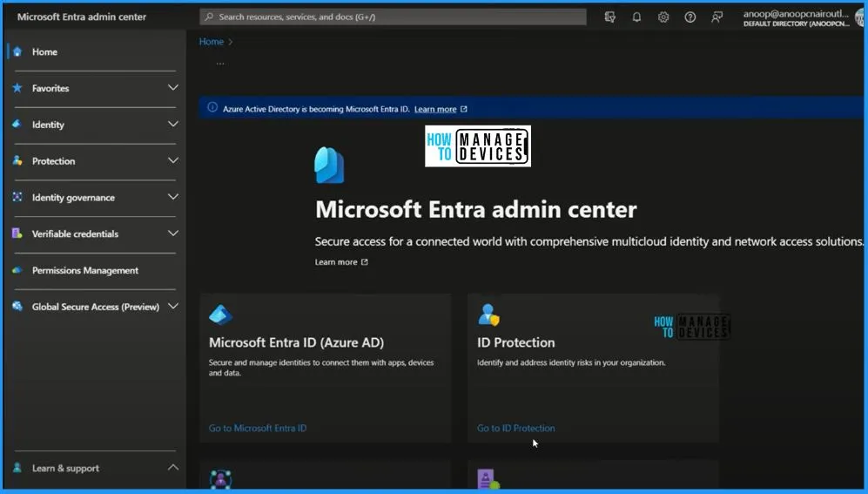Viewport: 868px width, 494px height.
Task: Select Home in the navigation menu
Action: tap(45, 52)
